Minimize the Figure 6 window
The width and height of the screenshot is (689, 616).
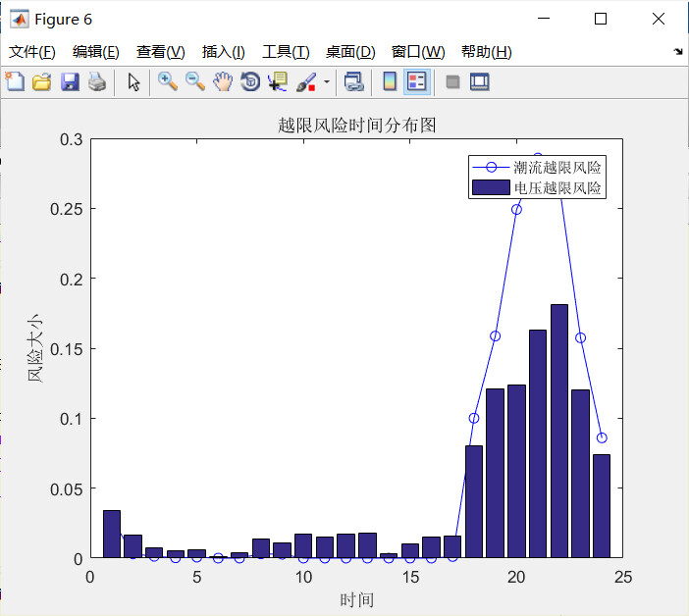click(544, 19)
